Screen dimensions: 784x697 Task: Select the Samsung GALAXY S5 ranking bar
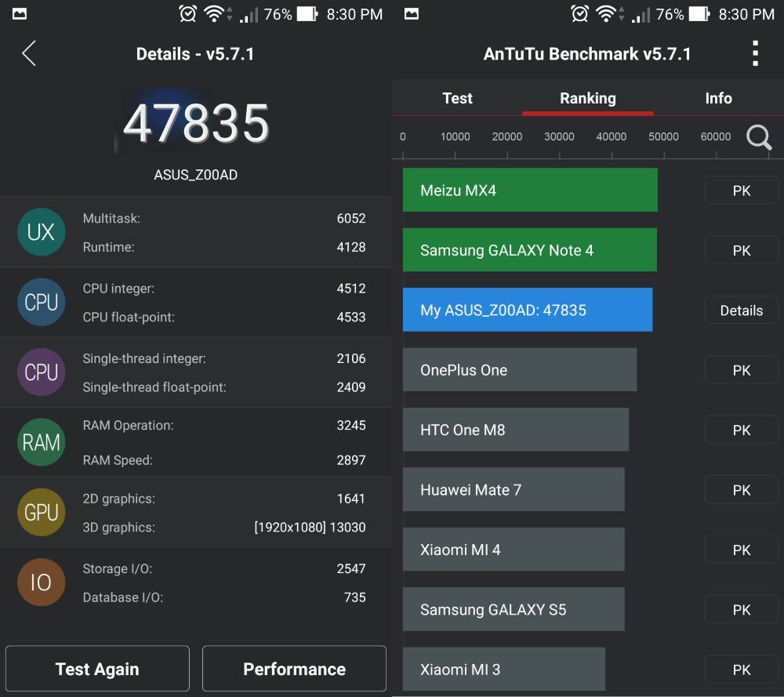(514, 609)
